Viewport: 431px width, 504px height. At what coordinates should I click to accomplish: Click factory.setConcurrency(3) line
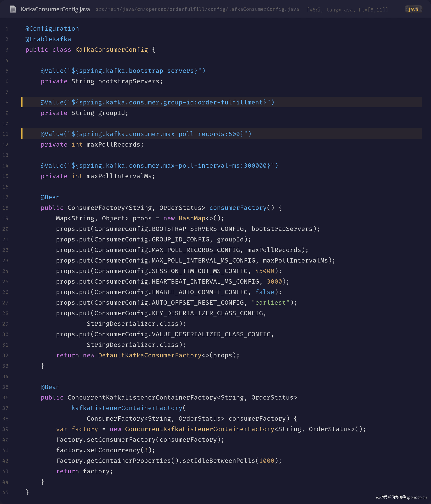pyautogui.click(x=106, y=450)
